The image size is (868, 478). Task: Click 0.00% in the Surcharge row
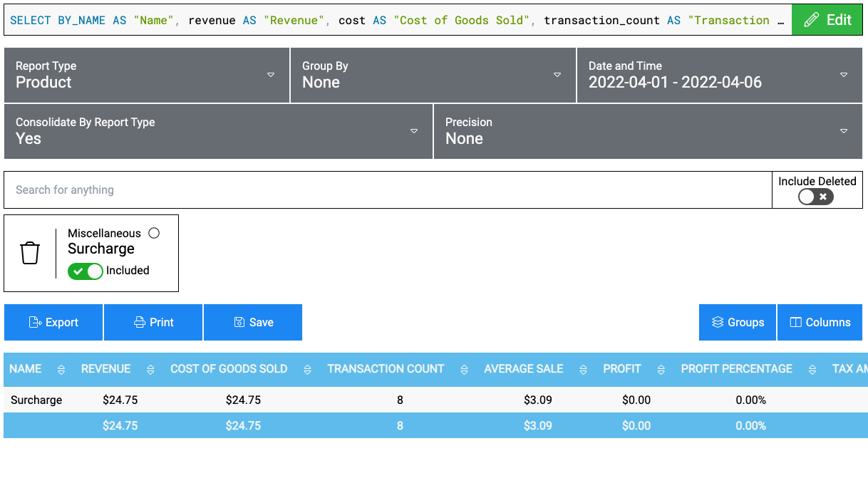[751, 400]
